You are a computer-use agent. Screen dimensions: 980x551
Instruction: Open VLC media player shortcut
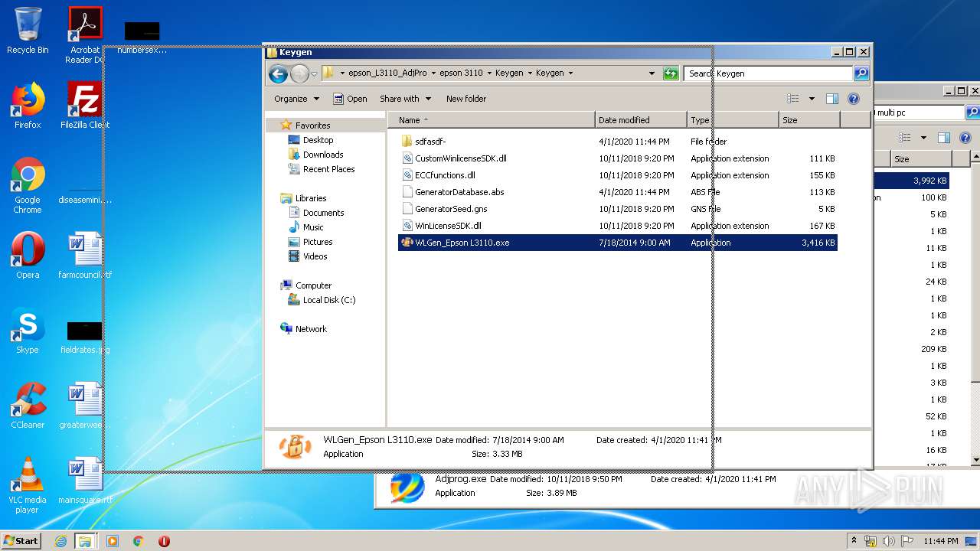(28, 485)
